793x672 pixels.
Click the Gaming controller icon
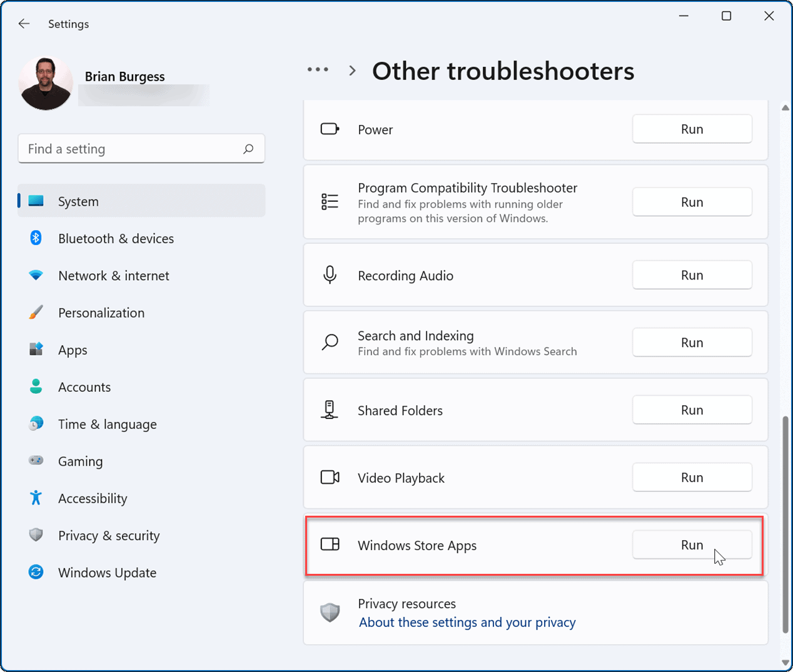[36, 461]
